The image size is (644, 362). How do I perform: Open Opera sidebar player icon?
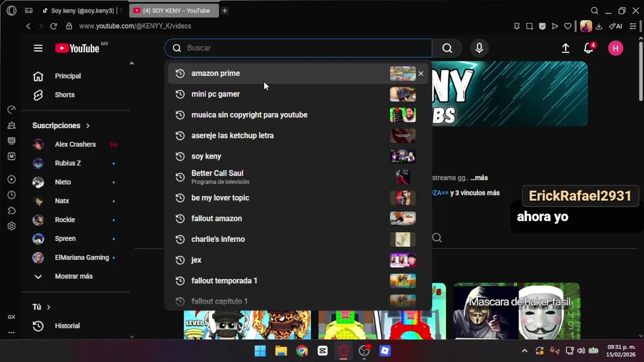[x=12, y=179]
